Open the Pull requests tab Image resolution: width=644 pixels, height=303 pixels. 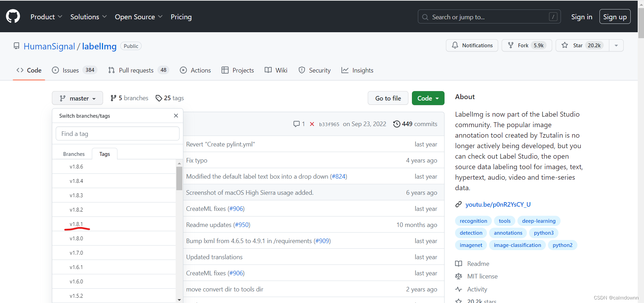[138, 70]
